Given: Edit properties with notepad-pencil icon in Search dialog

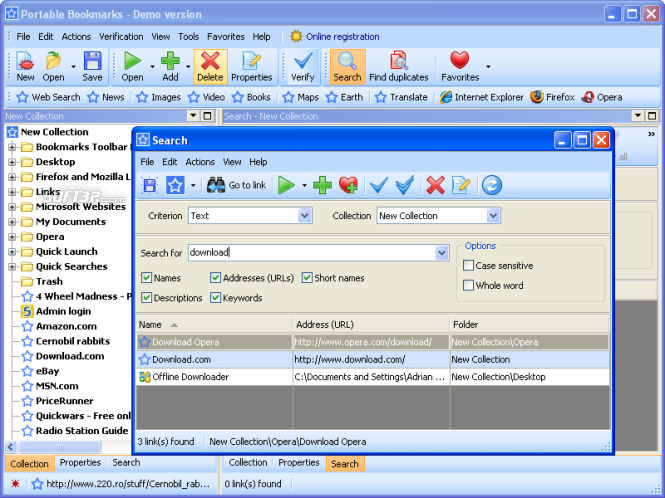Looking at the screenshot, I should coord(461,185).
